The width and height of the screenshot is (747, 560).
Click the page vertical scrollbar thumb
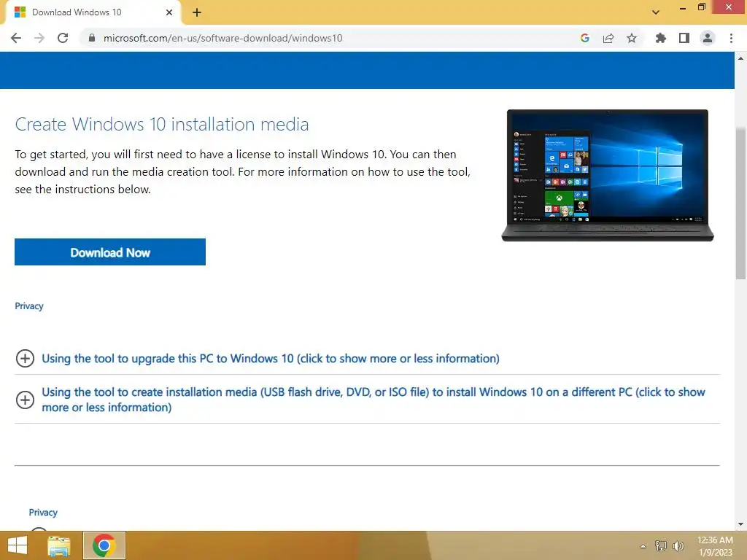740,204
